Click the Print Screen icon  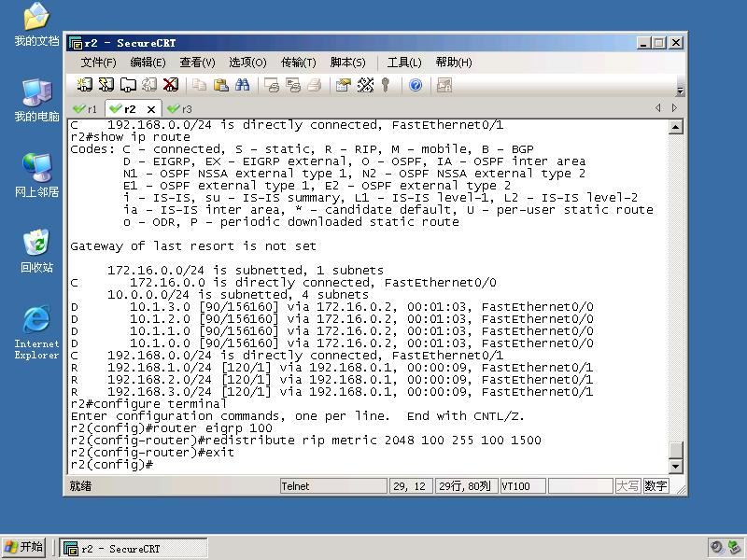272,85
